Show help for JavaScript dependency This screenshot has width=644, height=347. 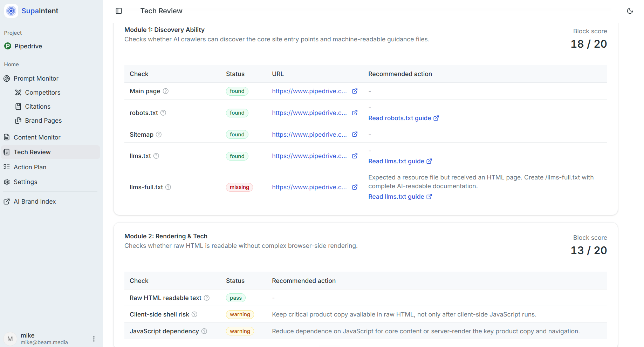[x=204, y=331]
